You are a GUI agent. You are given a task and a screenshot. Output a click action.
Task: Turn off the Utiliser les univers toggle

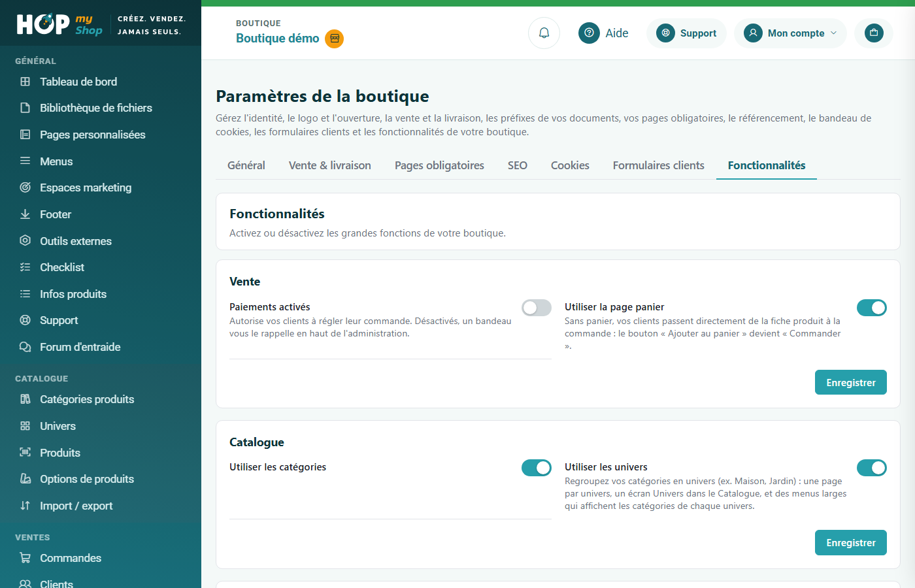click(x=872, y=468)
